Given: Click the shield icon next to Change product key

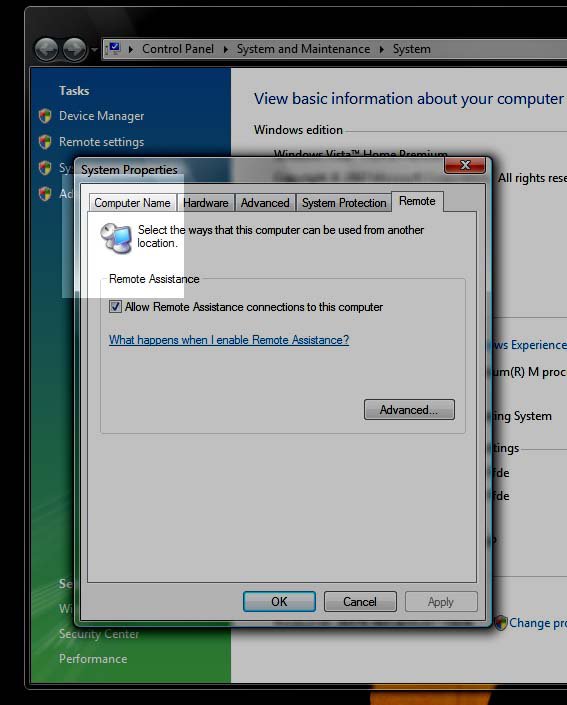Looking at the screenshot, I should pos(500,623).
